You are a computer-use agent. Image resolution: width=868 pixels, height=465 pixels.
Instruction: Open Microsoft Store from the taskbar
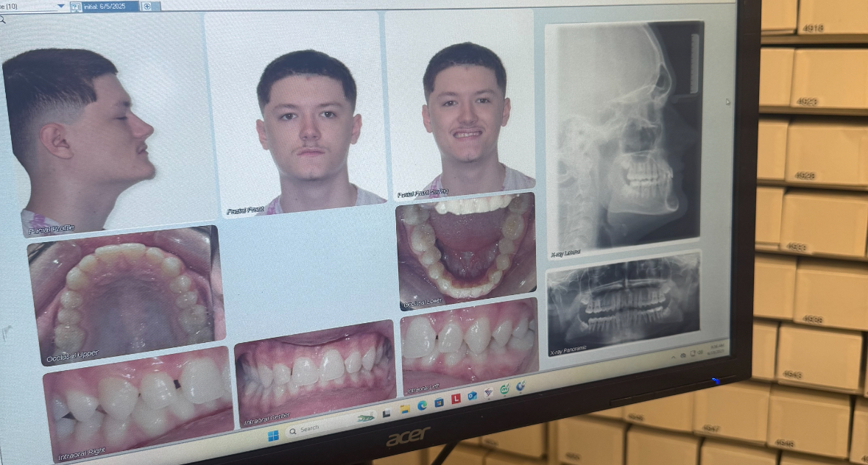(439, 402)
